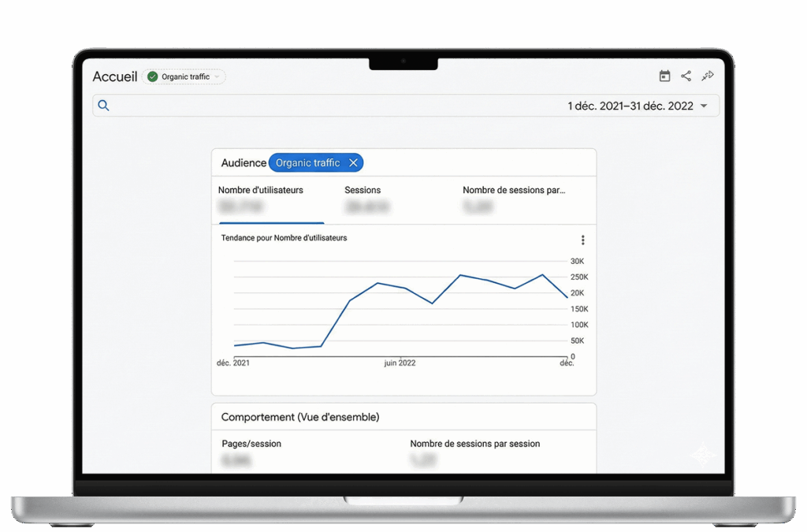Viewport: 807px width, 532px height.
Task: Click the date range 1 déc. 2021–31 déc. 2022
Action: click(x=630, y=106)
